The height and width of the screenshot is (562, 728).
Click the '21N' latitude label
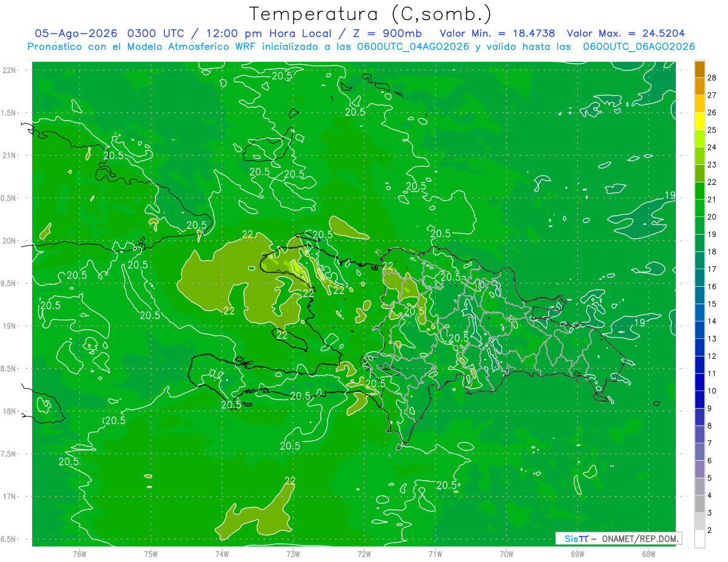(x=9, y=156)
